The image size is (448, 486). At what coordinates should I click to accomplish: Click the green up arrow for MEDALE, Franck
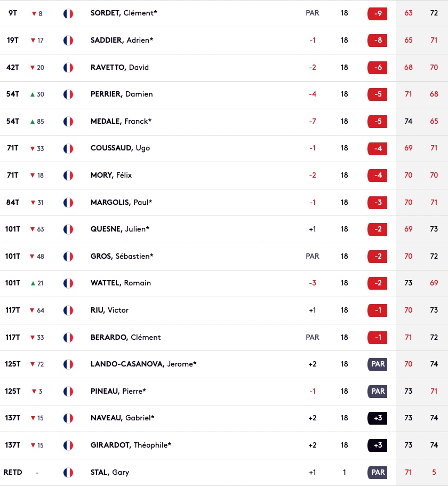pyautogui.click(x=33, y=122)
